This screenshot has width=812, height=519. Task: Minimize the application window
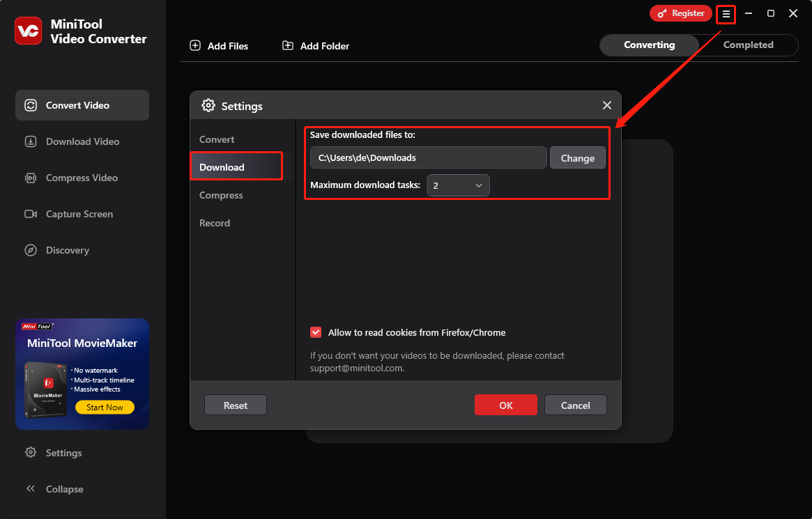749,13
